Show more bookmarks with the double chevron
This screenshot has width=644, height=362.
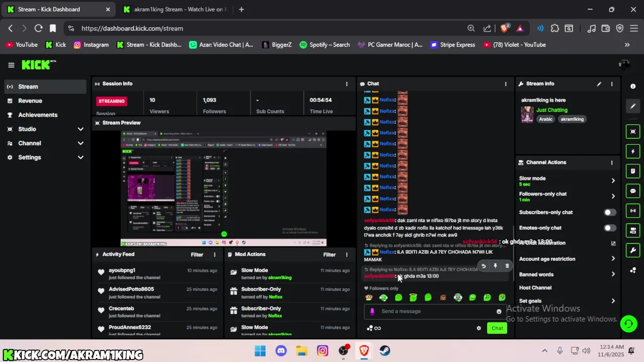627,45
